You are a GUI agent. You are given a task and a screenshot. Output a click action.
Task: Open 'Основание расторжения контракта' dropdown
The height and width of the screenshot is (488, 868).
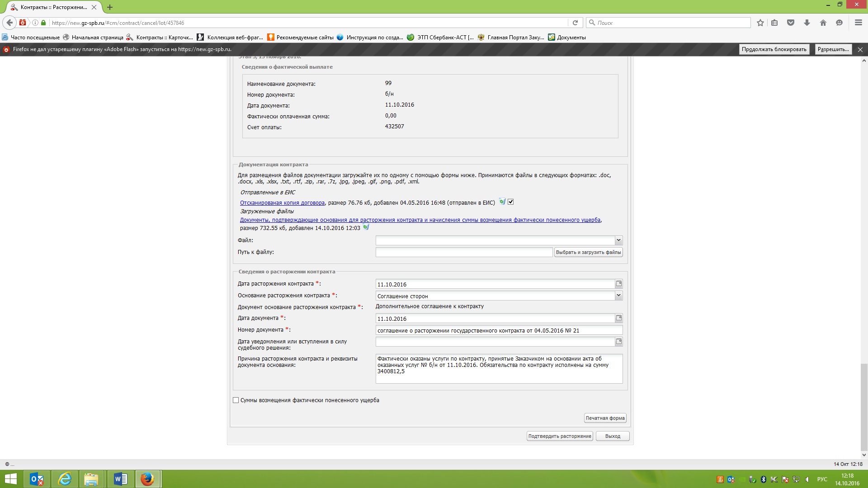618,296
